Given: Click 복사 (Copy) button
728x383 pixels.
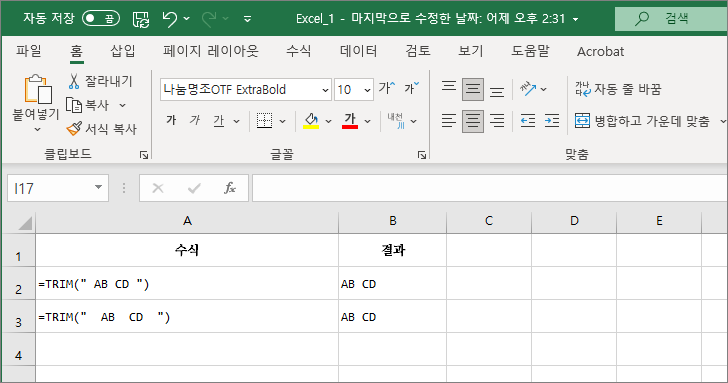Looking at the screenshot, I should (x=87, y=105).
